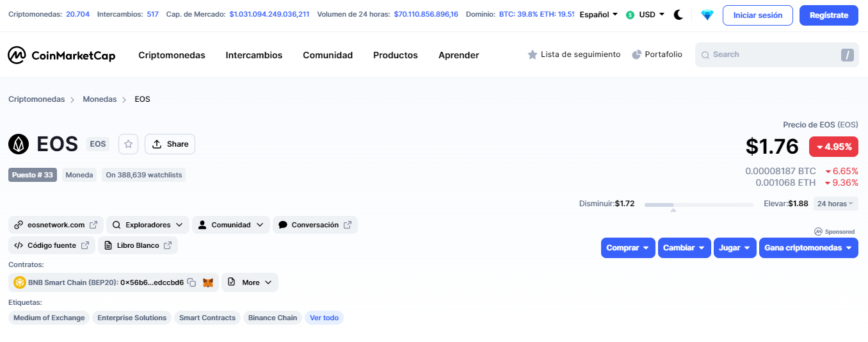Screen dimensions: 868x342
Task: Open the Gana criptomonedas dropdown
Action: click(x=808, y=248)
